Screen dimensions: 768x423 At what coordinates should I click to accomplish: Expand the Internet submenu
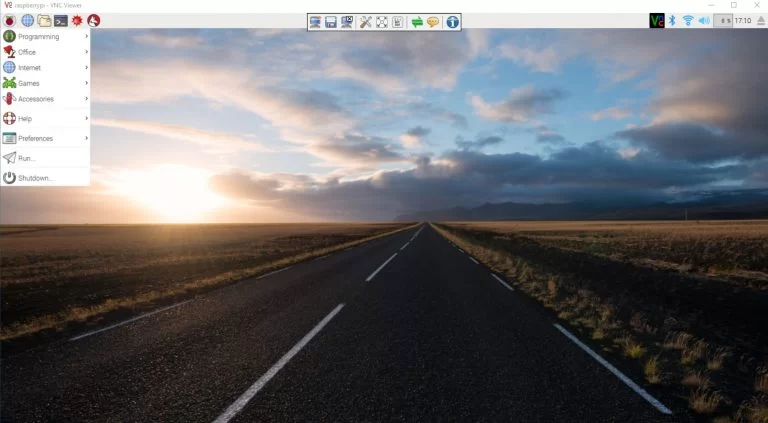tap(45, 67)
